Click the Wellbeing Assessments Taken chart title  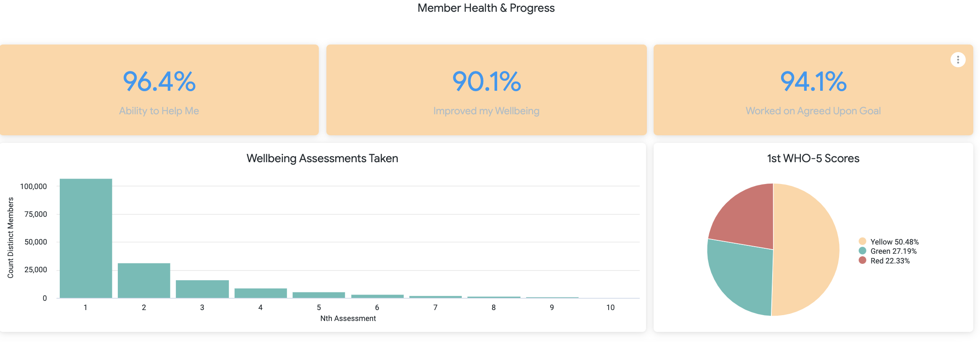(322, 158)
